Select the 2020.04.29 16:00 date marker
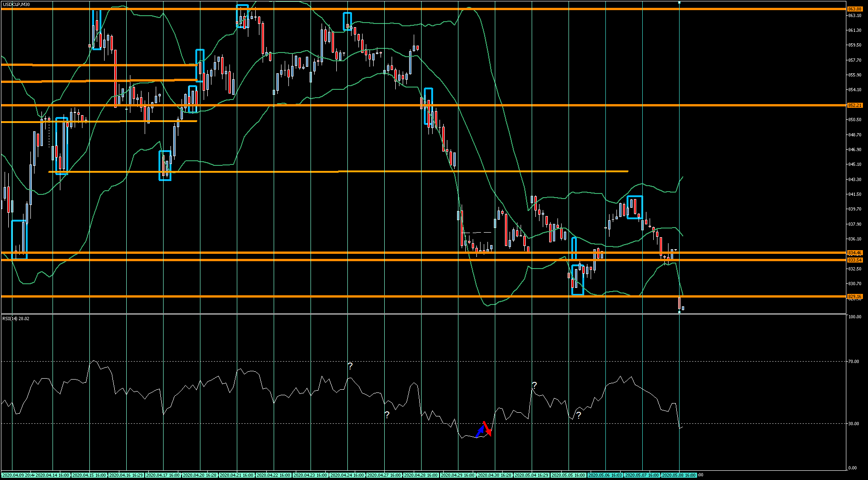The image size is (868, 480). click(458, 475)
